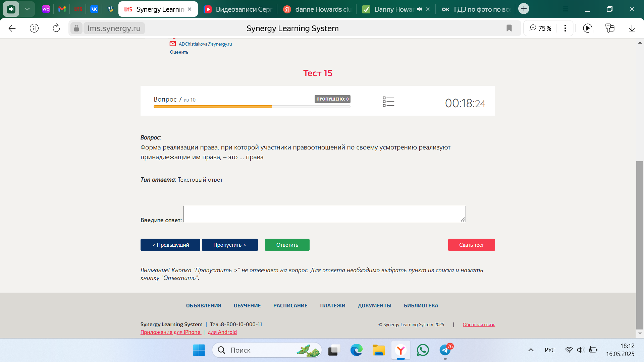
Task: Click the page vertical scrollbar thumb
Action: tap(640, 245)
